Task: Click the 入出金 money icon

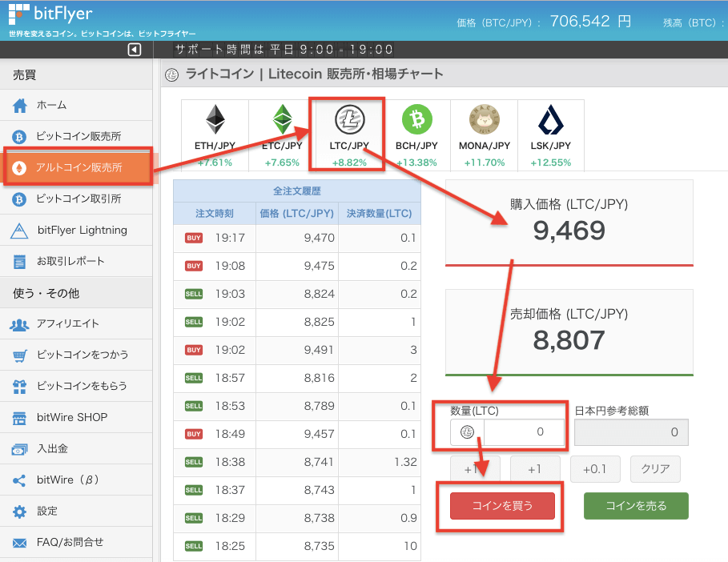Action: tap(19, 449)
